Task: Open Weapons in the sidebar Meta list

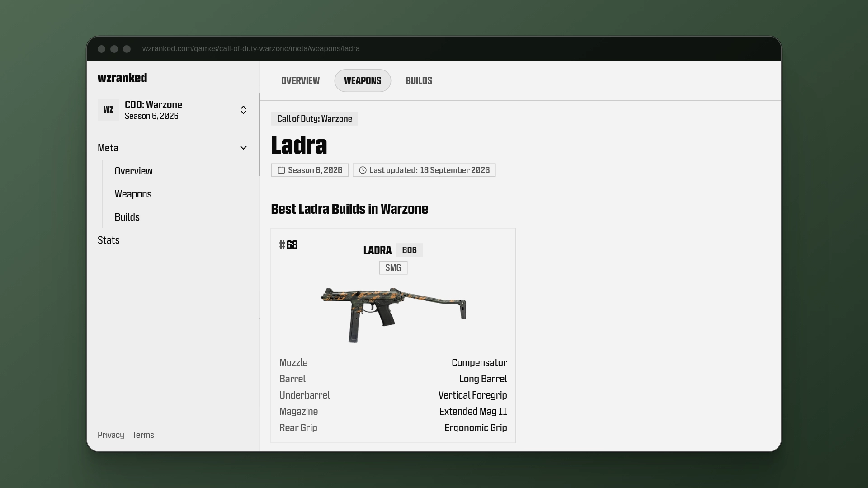Action: pyautogui.click(x=133, y=194)
